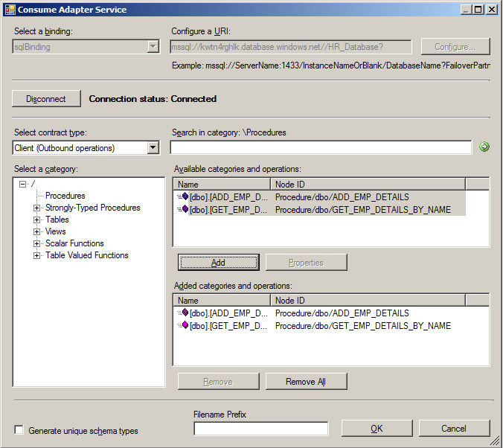503x448 pixels.
Task: Click Node ID column header in Added list
Action: click(x=368, y=301)
